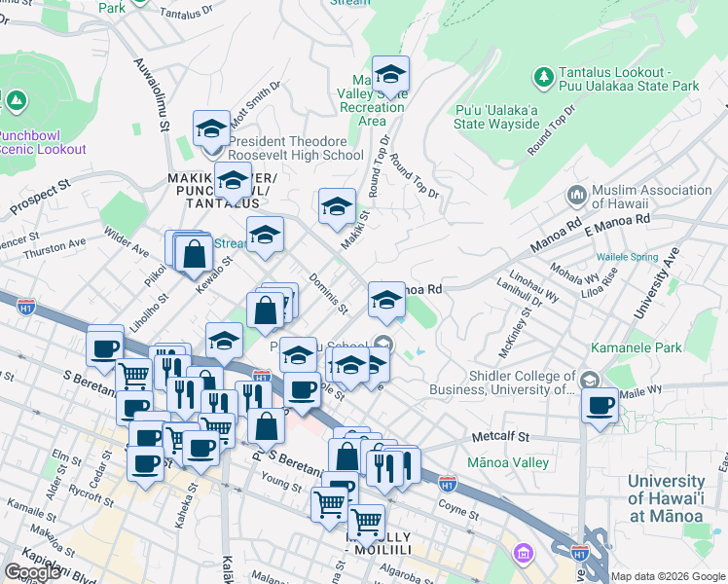
Task: Click the Tantalus Lookout - Puu Ualakaa State Park label
Action: coord(629,80)
